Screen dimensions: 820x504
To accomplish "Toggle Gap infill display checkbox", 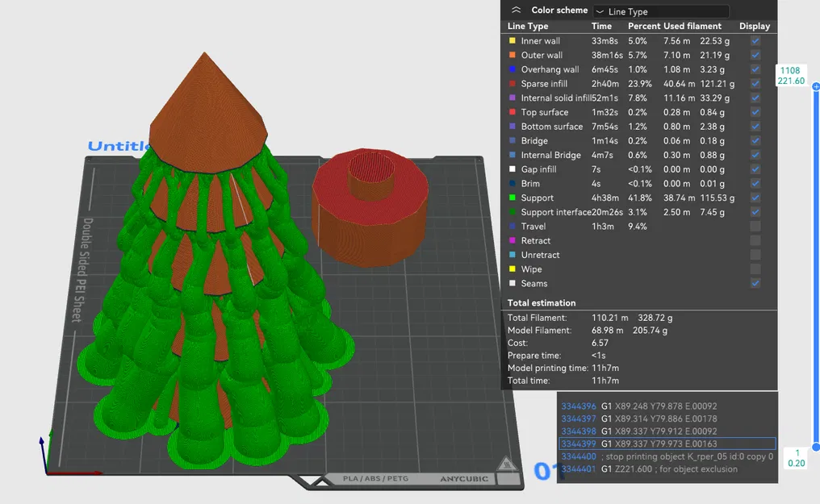I will click(x=755, y=169).
